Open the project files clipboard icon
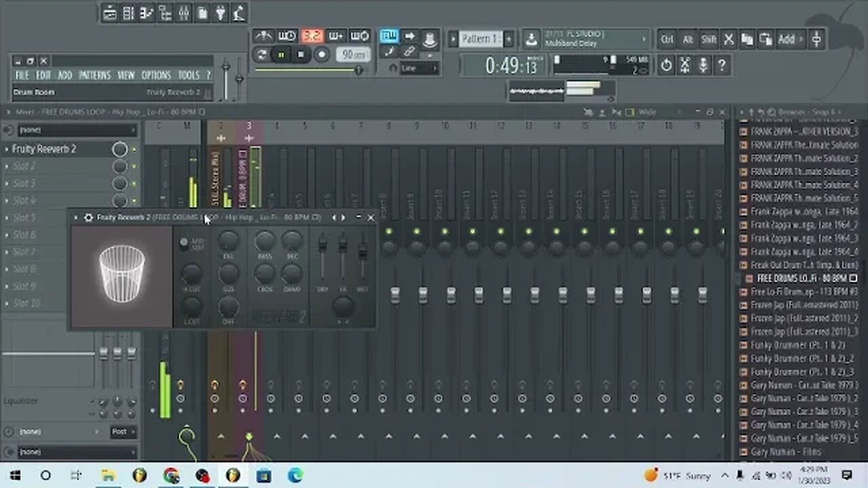Screen dimensions: 868x488 202,13
